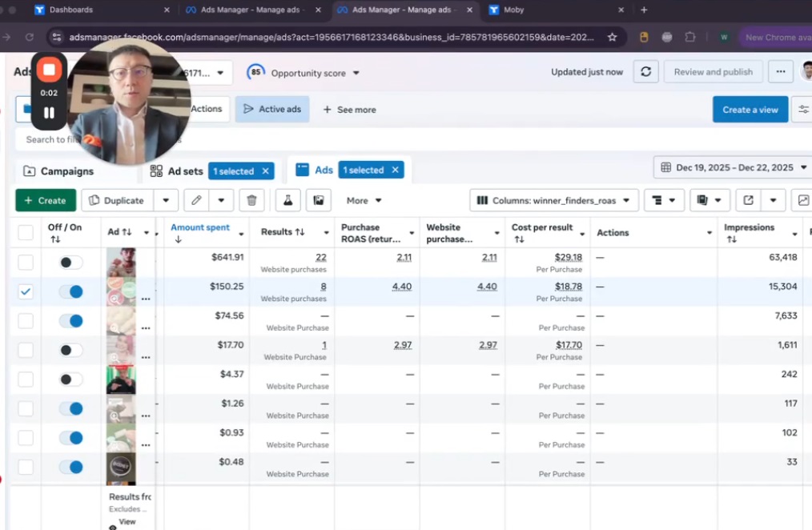Viewport: 812px width, 530px height.
Task: Select all ads with header checkbox
Action: [26, 233]
